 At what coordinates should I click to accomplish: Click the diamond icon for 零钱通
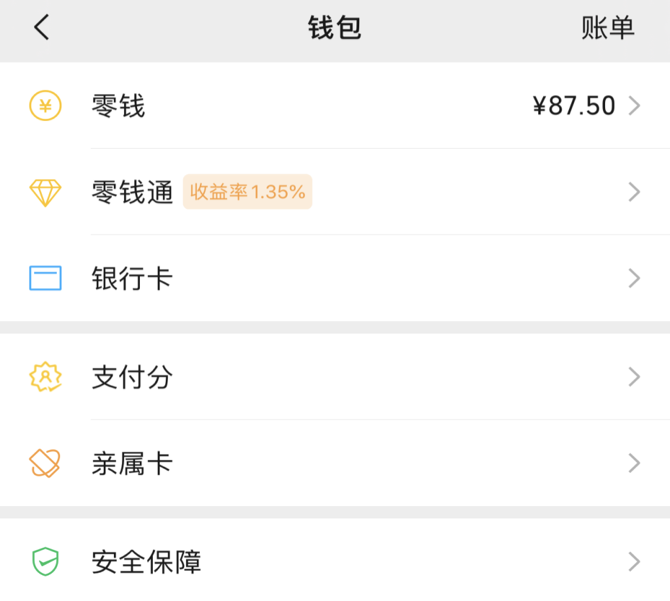(45, 192)
